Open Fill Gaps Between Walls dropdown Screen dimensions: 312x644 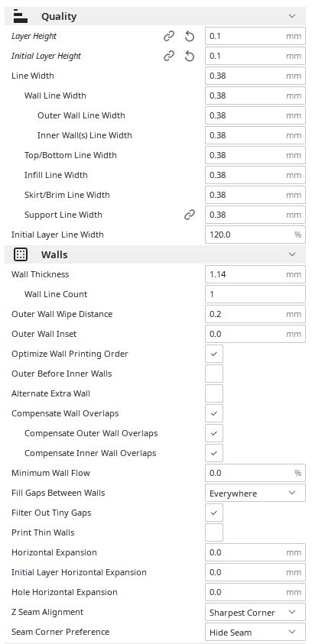(255, 493)
